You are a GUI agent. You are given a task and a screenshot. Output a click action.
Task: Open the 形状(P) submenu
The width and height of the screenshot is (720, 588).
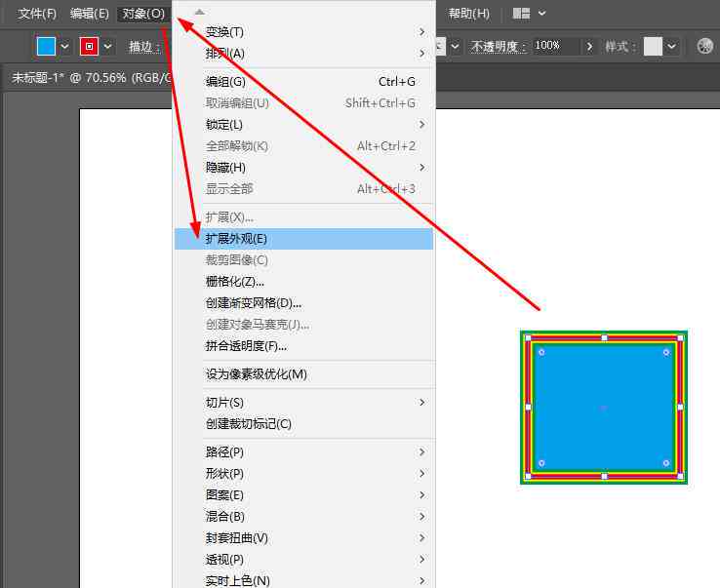click(x=304, y=474)
